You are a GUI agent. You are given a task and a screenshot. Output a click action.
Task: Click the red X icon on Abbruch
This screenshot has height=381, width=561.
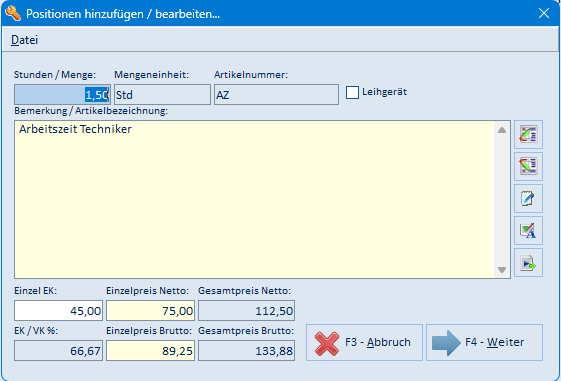pos(327,343)
